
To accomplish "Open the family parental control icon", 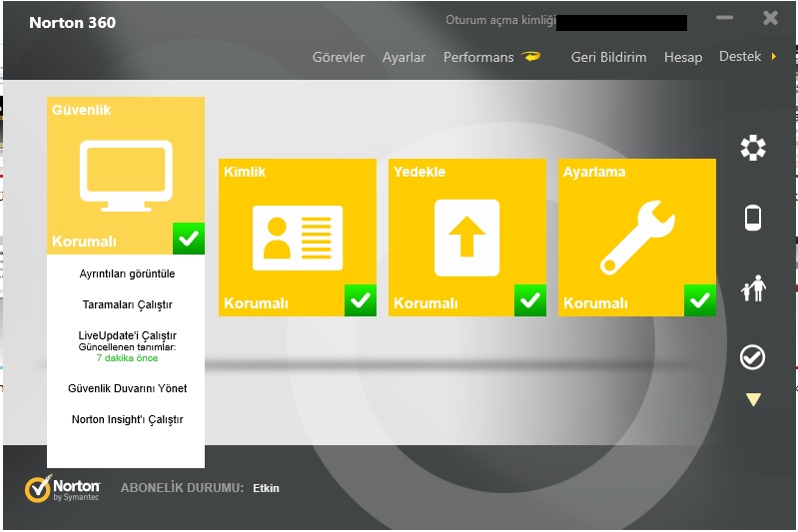I will coord(753,288).
